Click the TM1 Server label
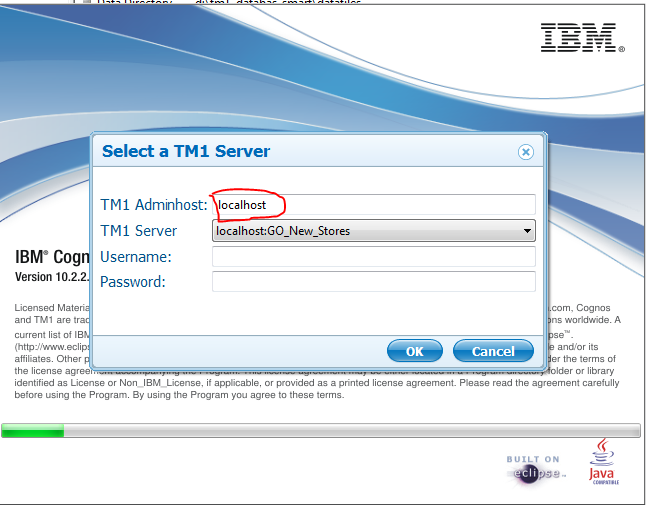The height and width of the screenshot is (505, 646). point(138,231)
